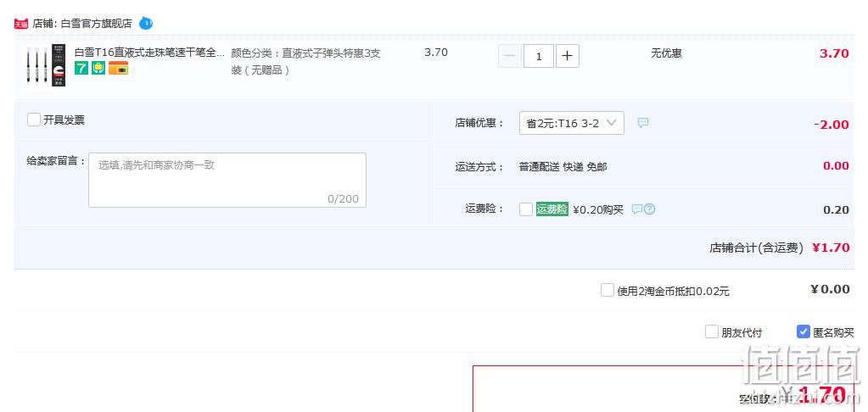Uncheck the 匿名购买 checkbox

(804, 331)
